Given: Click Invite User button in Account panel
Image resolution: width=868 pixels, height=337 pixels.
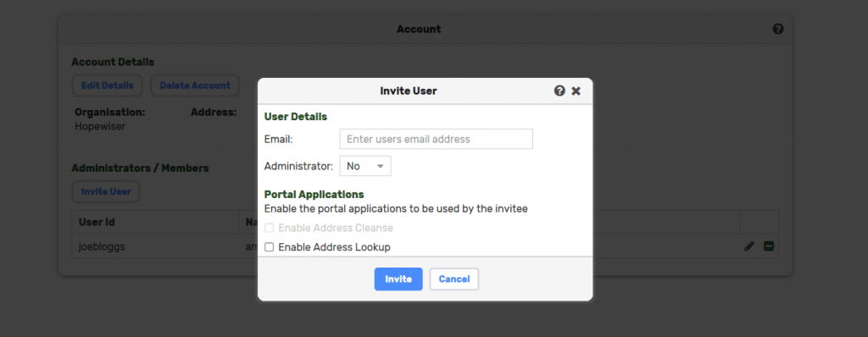Looking at the screenshot, I should (106, 191).
